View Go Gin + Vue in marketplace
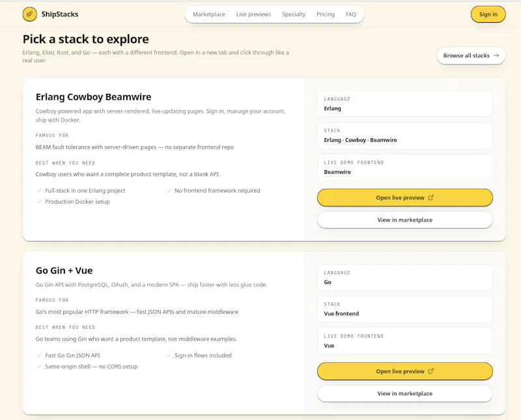This screenshot has height=420, width=521. 404,393
